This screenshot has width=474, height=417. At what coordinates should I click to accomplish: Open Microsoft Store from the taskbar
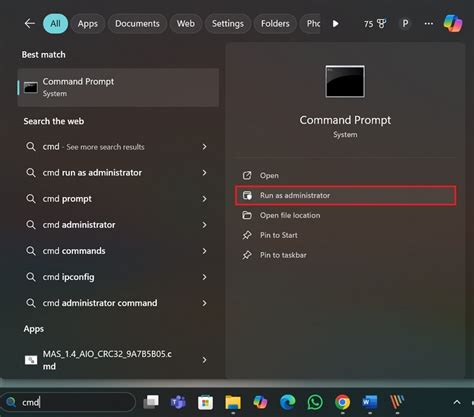click(x=205, y=403)
